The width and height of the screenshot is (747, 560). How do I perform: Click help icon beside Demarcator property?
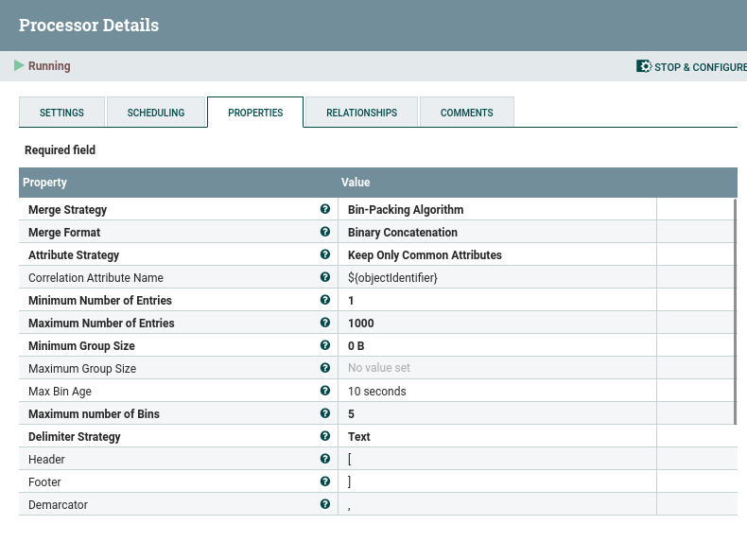click(x=325, y=505)
